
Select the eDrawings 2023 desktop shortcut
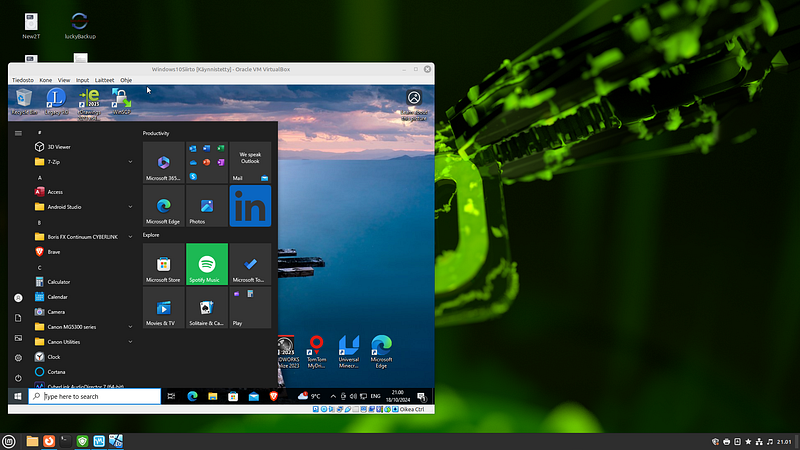tap(89, 104)
